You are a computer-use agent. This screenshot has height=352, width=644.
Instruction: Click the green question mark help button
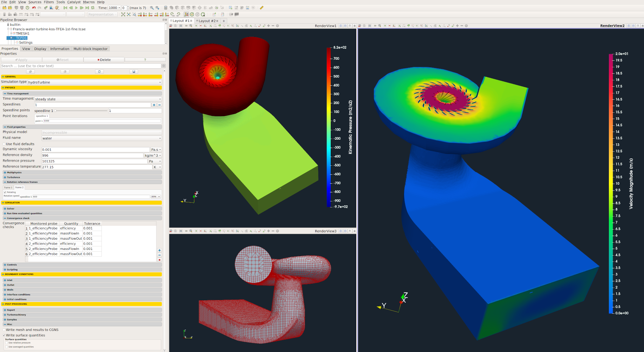[145, 60]
